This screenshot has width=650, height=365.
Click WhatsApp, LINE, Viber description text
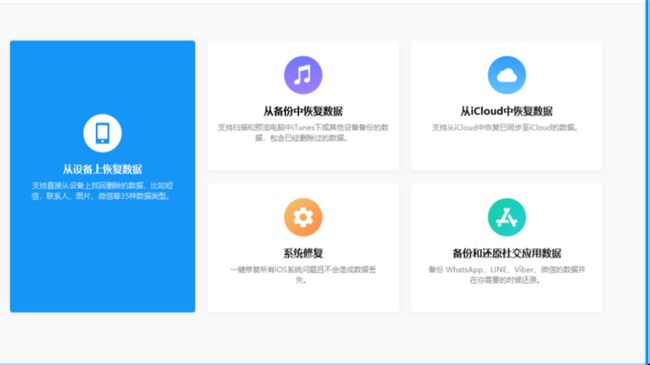coord(507,275)
